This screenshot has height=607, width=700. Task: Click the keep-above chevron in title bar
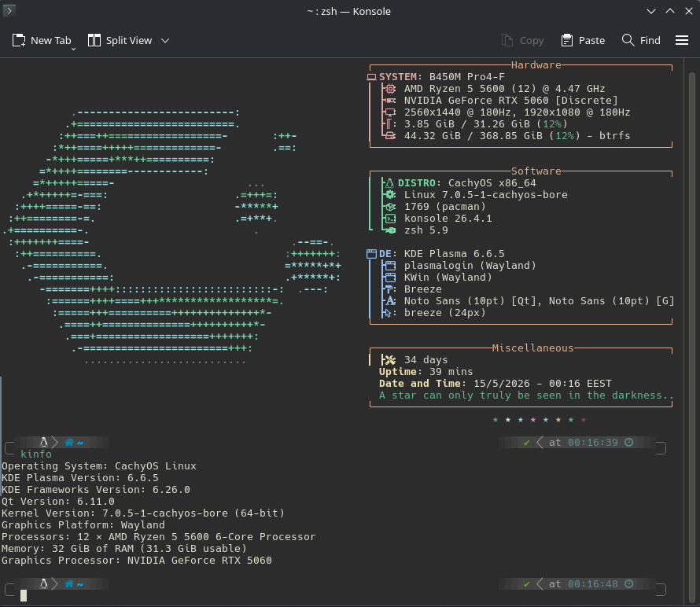670,11
